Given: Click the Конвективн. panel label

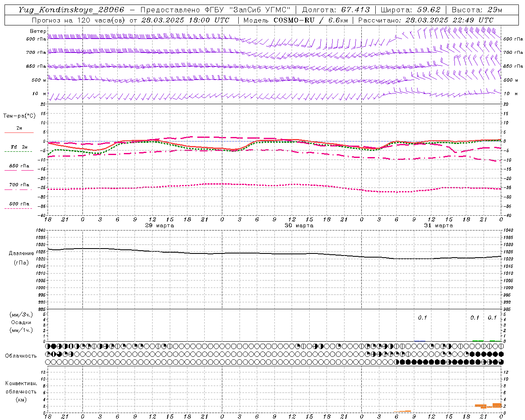Looking at the screenshot, I should [21, 383].
